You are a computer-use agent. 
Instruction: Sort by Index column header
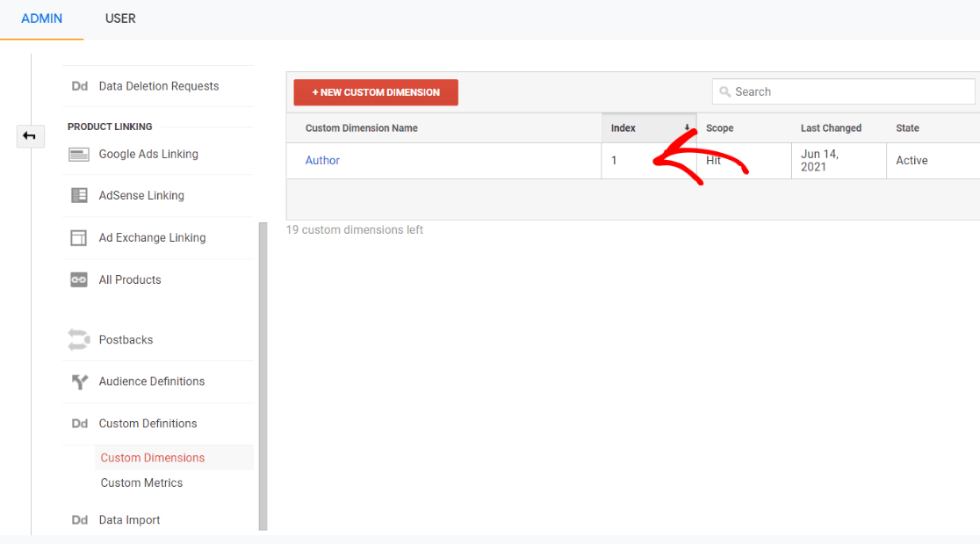click(649, 128)
